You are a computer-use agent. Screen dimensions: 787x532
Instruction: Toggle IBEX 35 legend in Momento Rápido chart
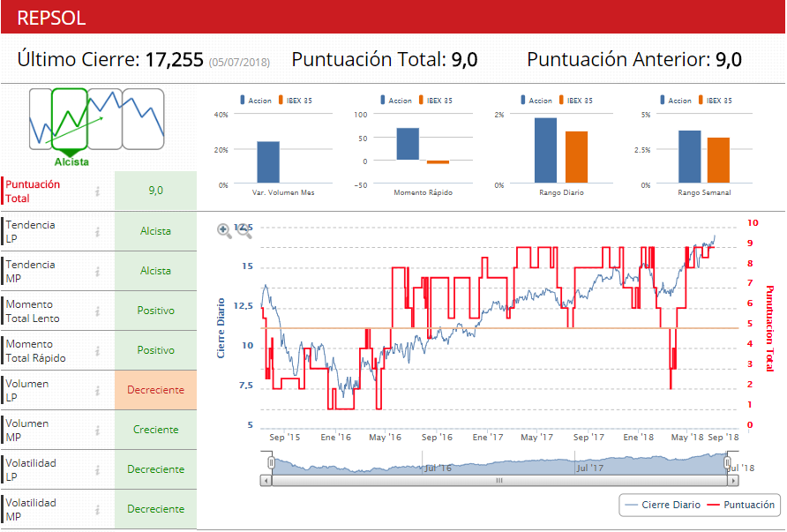(435, 101)
